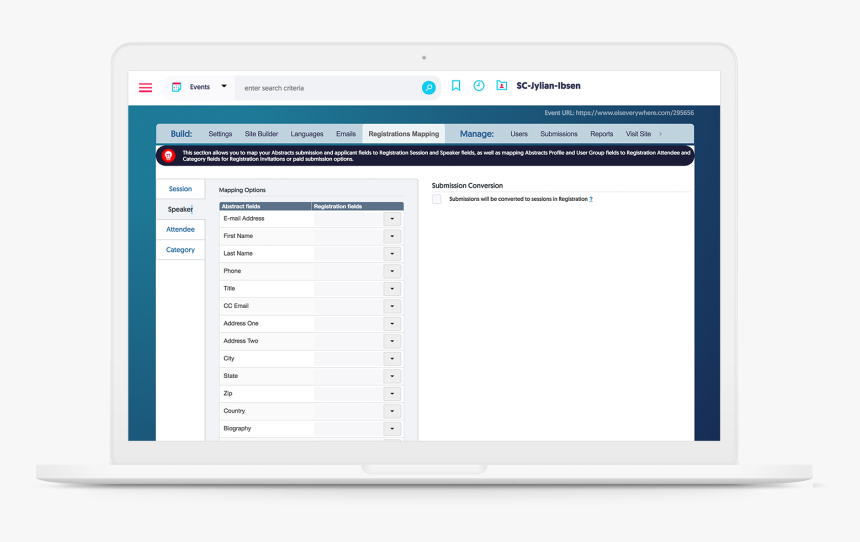
Task: Click the submission conversion help question mark
Action: pos(591,199)
